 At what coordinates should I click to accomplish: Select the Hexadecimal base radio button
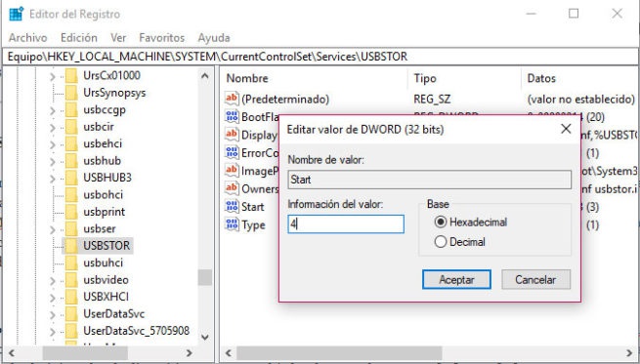click(441, 222)
